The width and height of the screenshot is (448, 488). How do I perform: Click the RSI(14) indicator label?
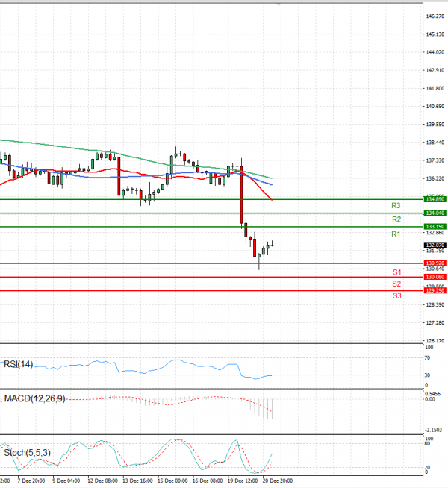(x=18, y=364)
